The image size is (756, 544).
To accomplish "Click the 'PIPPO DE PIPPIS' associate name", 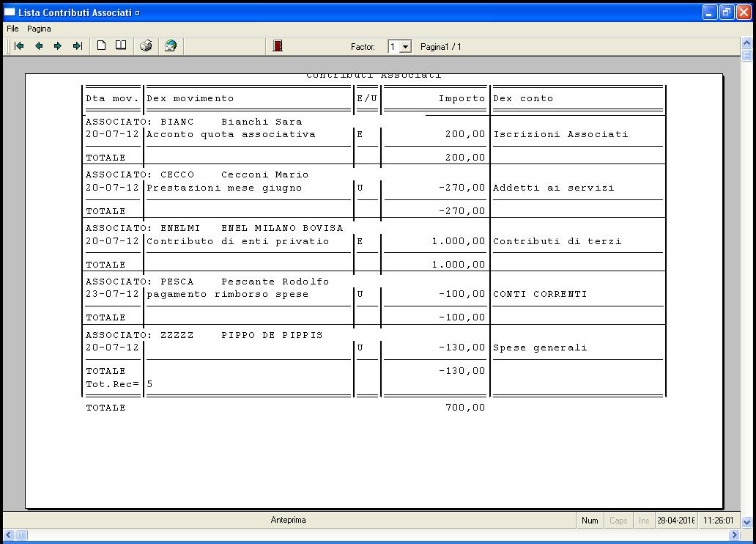I will (x=272, y=335).
